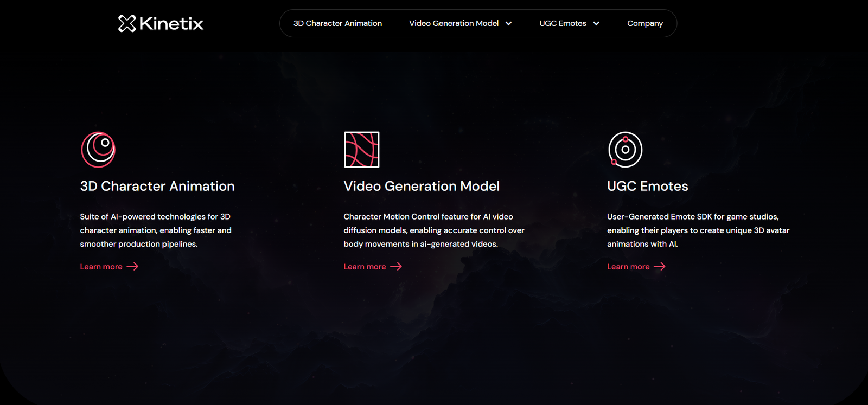This screenshot has width=868, height=405.
Task: Follow Learn more under 3D Character Animation
Action: click(101, 267)
